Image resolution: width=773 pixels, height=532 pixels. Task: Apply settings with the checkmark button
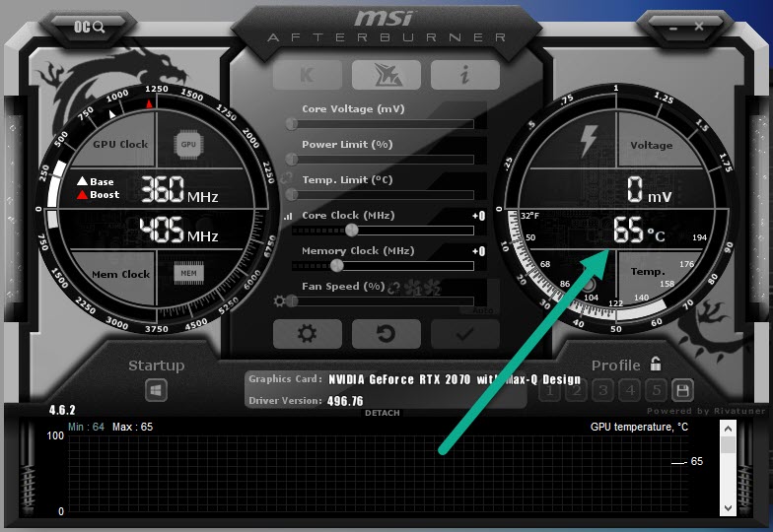(x=465, y=334)
